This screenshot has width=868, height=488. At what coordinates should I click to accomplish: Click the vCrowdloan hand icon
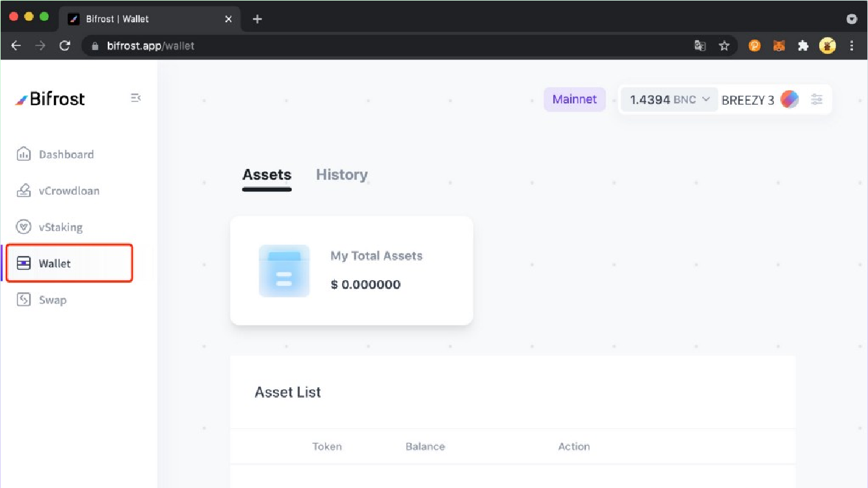click(x=23, y=190)
